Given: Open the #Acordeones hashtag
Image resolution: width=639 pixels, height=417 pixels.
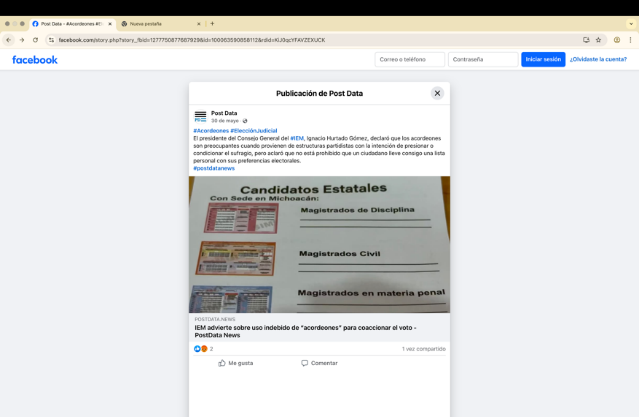Looking at the screenshot, I should pos(211,131).
